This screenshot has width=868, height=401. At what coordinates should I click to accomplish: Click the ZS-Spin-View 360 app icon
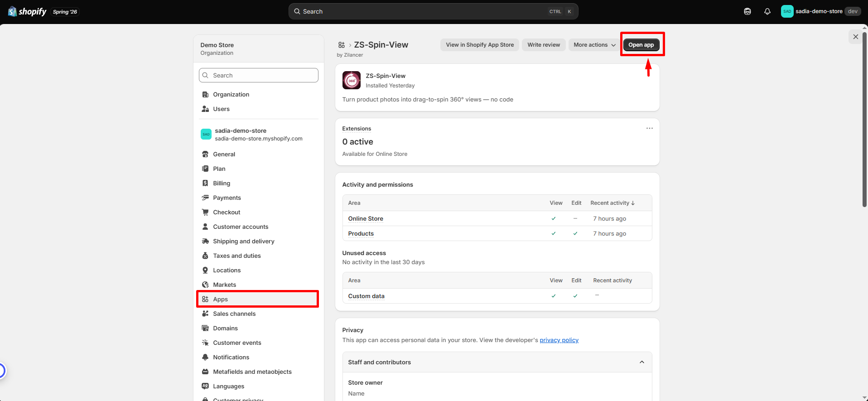coord(352,80)
